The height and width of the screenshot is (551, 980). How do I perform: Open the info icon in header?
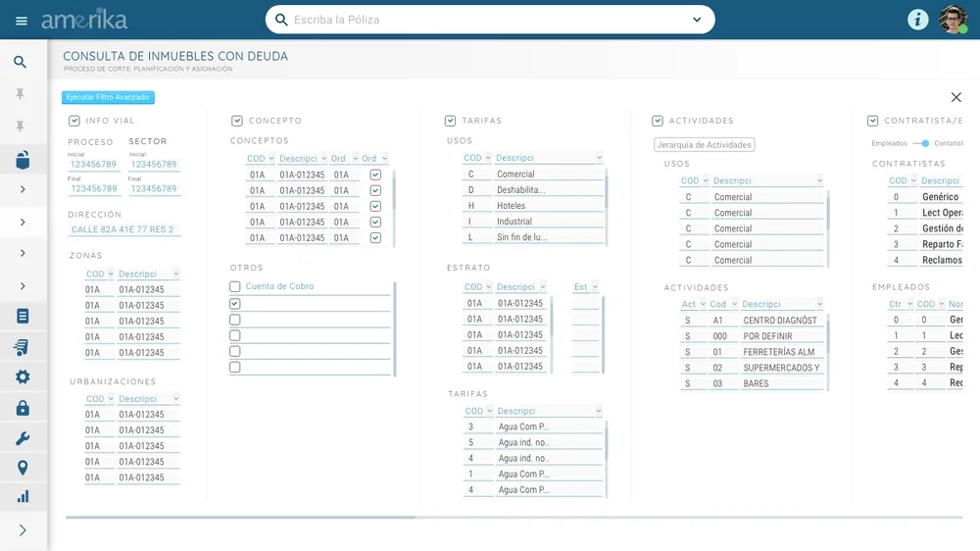click(x=917, y=20)
